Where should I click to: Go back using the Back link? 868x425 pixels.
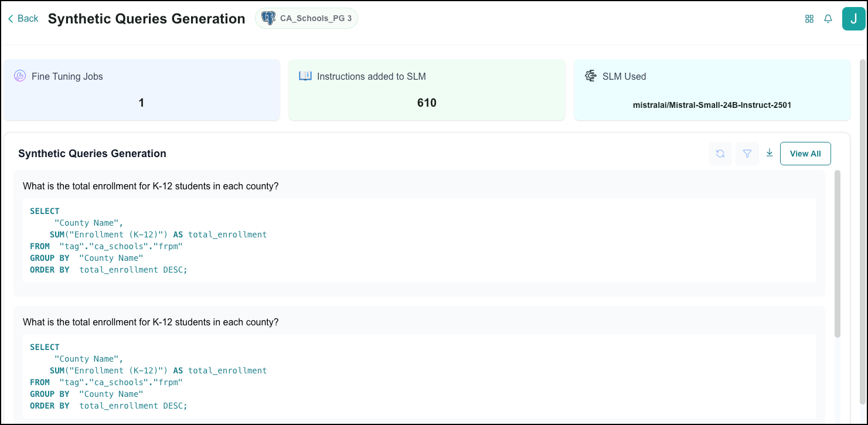point(23,19)
